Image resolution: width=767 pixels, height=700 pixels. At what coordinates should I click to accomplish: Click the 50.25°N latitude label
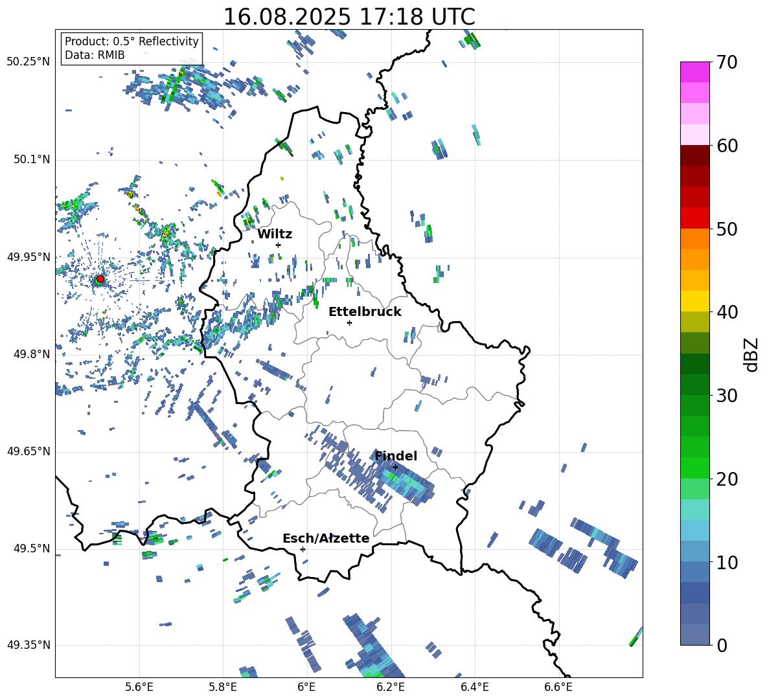(x=29, y=62)
